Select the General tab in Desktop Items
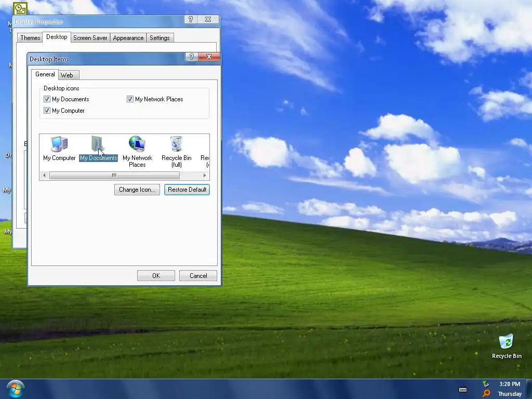Screen dimensions: 532x399 pos(45,74)
